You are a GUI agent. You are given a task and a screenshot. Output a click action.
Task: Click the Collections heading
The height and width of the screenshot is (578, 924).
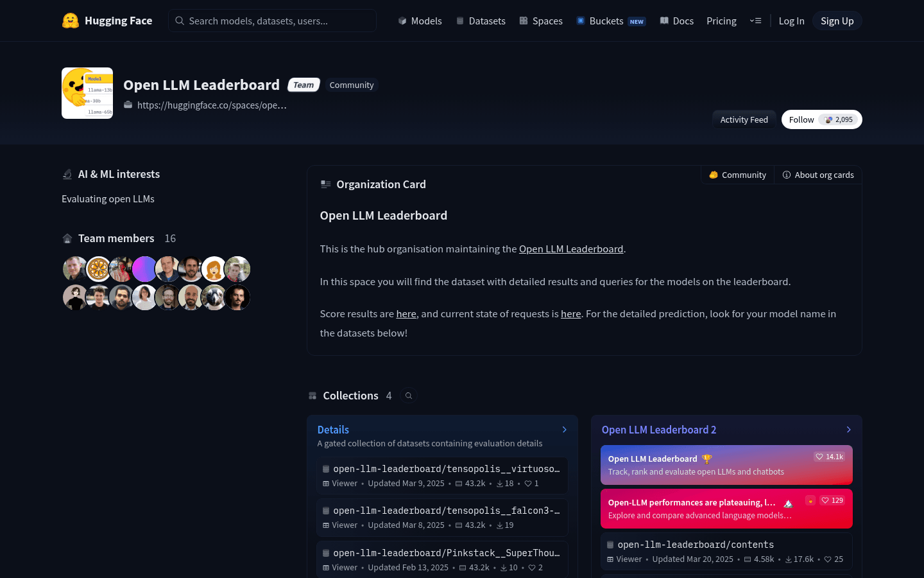pos(350,396)
